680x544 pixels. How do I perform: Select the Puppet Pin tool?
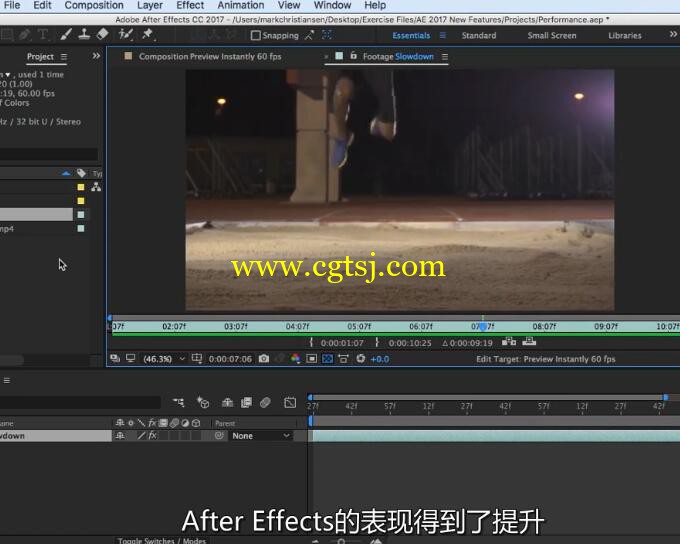148,34
